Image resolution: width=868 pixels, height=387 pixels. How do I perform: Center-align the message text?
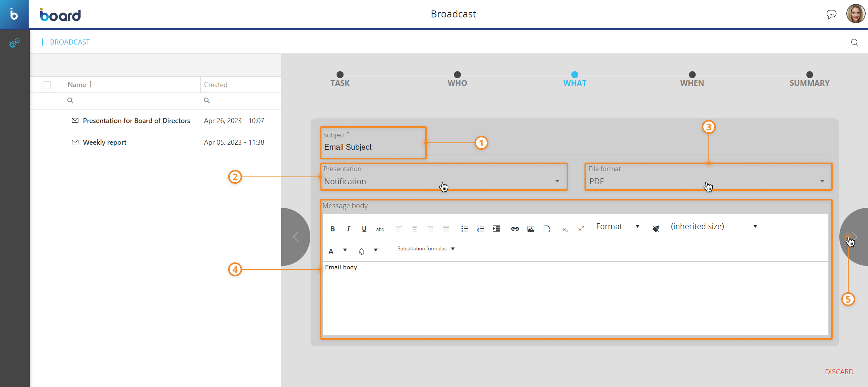coord(414,229)
